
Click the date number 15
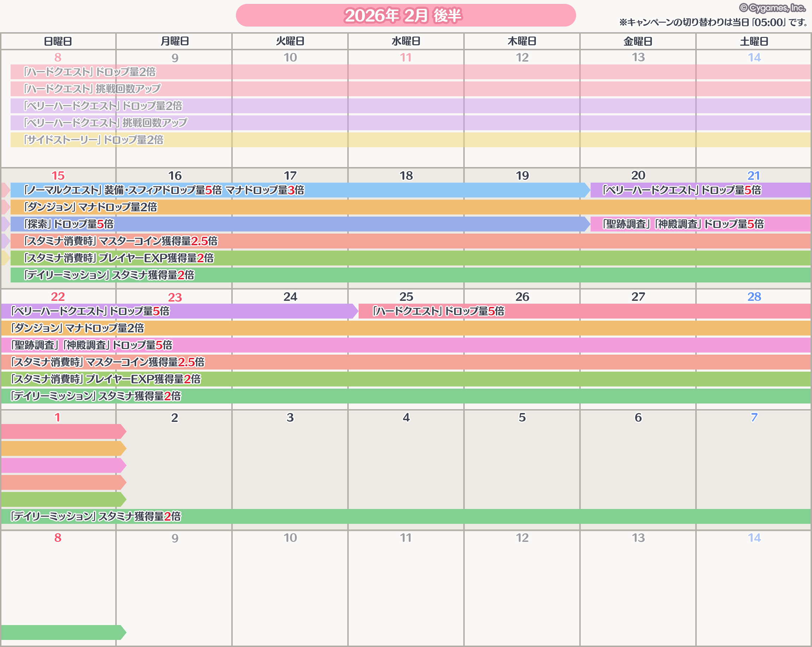coord(58,176)
